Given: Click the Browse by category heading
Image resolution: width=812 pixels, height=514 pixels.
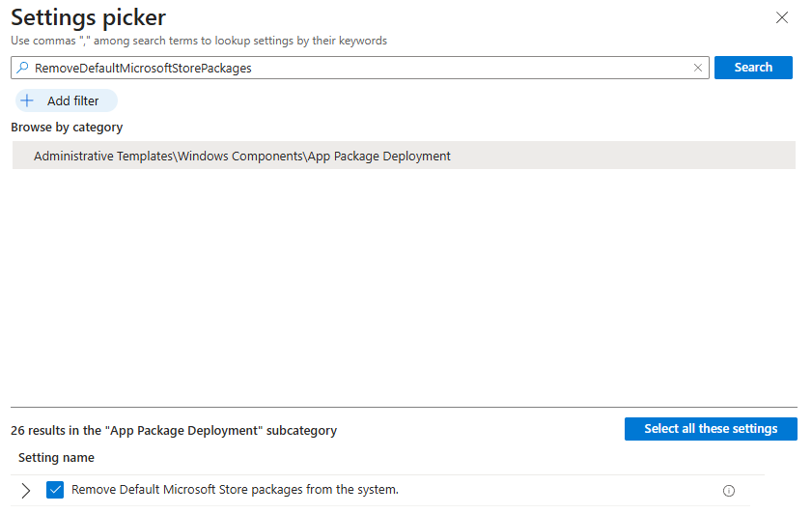Looking at the screenshot, I should (67, 128).
